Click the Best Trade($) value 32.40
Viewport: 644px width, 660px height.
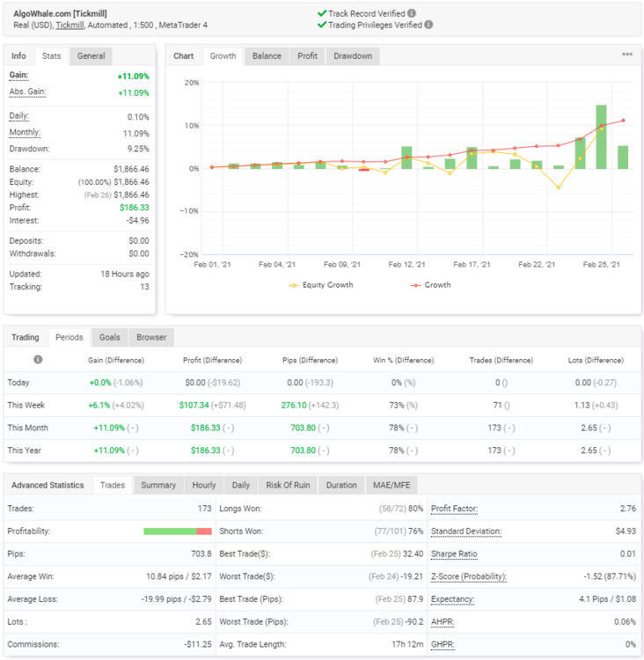(x=413, y=554)
